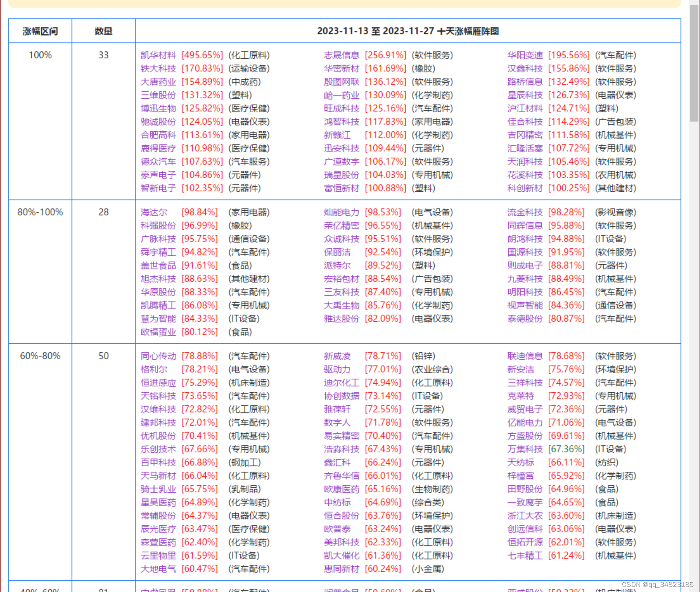This screenshot has height=592, width=700.
Task: Click the 格利尔 link
Action: click(x=154, y=369)
